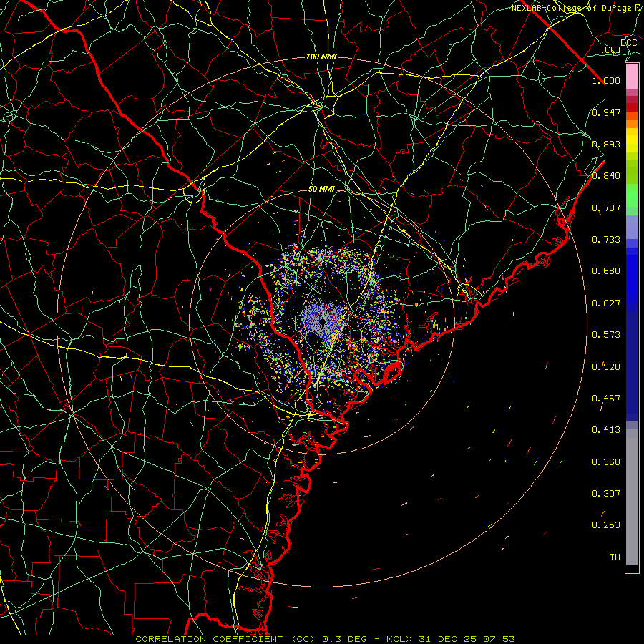Viewport: 644px width, 644px height.
Task: Click the KCLX station identifier in footer
Action: pos(399,639)
